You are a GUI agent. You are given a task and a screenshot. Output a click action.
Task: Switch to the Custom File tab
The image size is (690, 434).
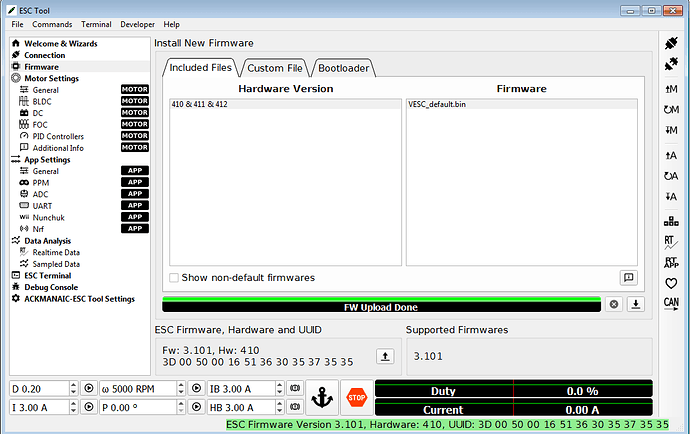pyautogui.click(x=274, y=68)
